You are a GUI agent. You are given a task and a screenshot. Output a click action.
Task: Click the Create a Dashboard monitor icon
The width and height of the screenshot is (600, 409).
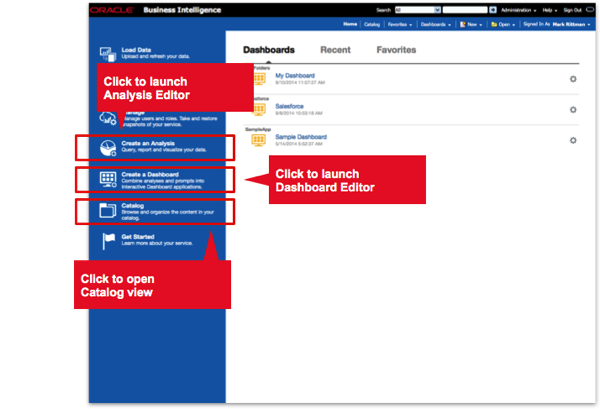click(108, 179)
